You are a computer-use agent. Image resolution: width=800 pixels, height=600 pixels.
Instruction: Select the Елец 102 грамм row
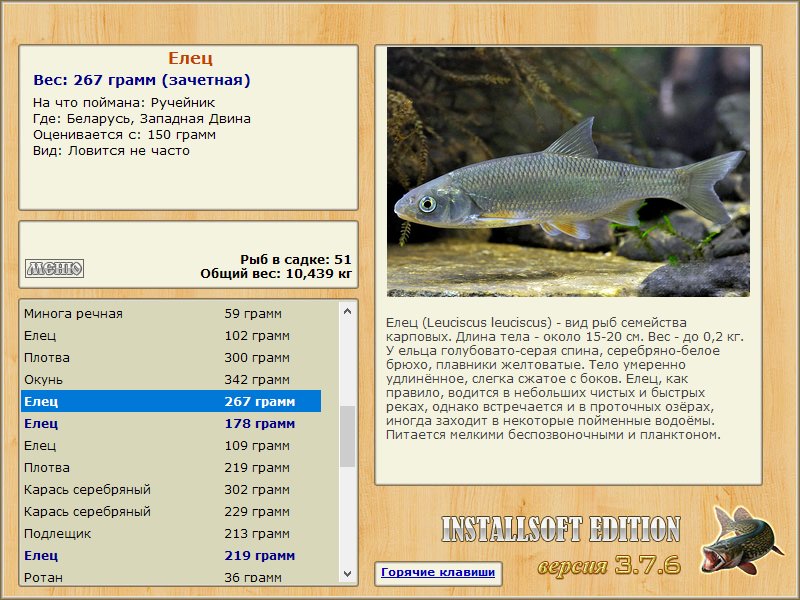(171, 335)
